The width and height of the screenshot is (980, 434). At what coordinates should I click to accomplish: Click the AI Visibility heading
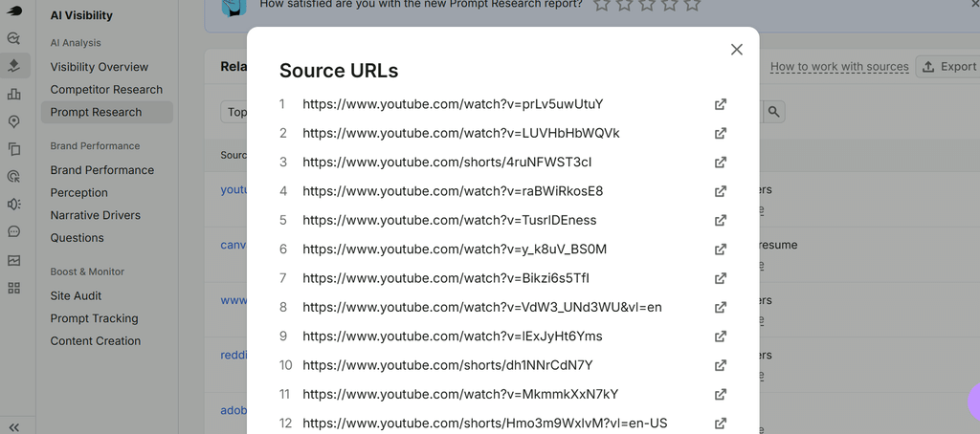(x=81, y=15)
